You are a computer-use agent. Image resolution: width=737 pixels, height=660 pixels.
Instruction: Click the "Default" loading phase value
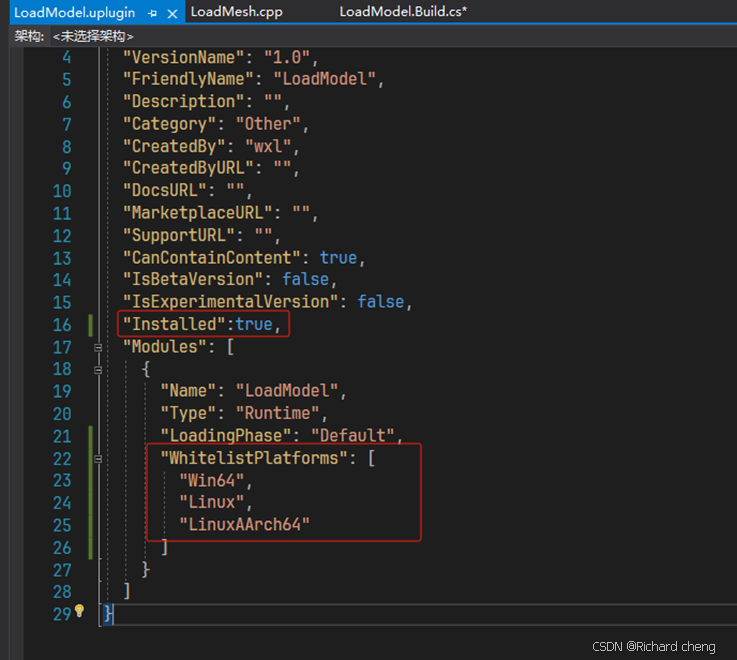click(353, 436)
